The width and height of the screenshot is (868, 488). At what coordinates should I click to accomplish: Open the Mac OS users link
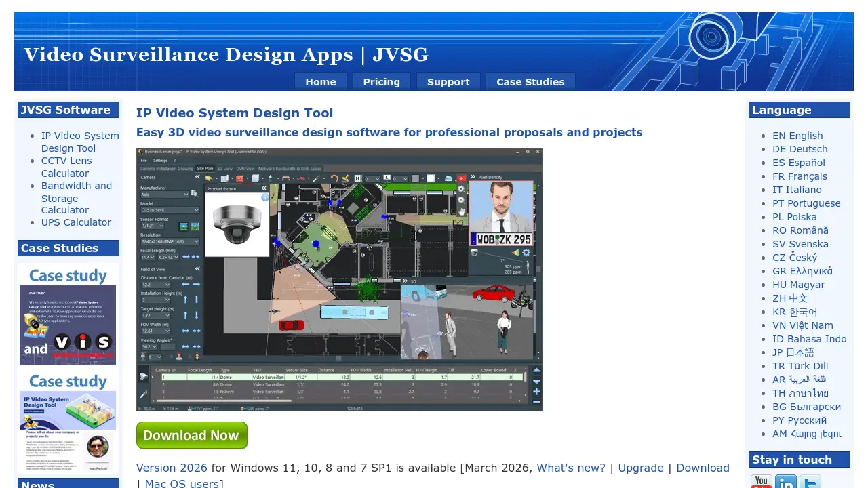(182, 483)
